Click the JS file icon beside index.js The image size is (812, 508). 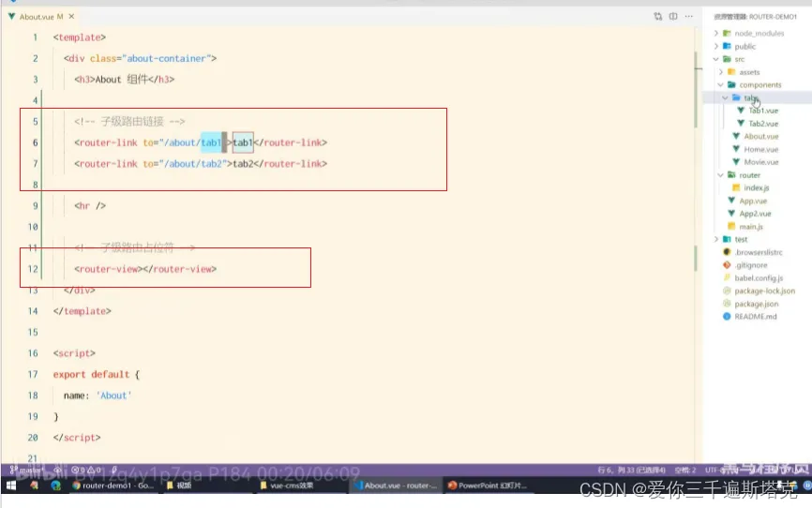(x=736, y=187)
